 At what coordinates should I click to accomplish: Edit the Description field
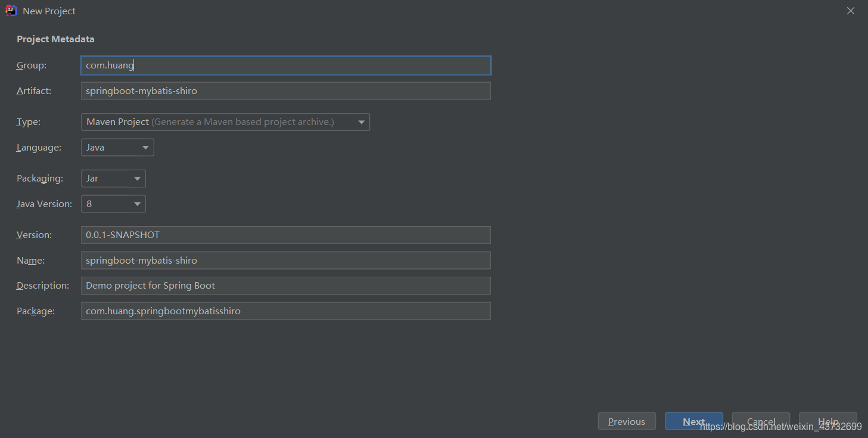pos(285,286)
